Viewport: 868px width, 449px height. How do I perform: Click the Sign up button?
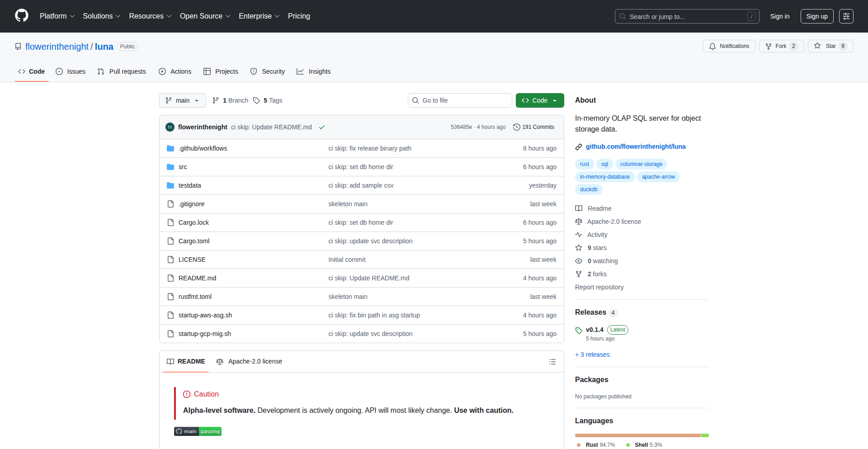(x=817, y=16)
